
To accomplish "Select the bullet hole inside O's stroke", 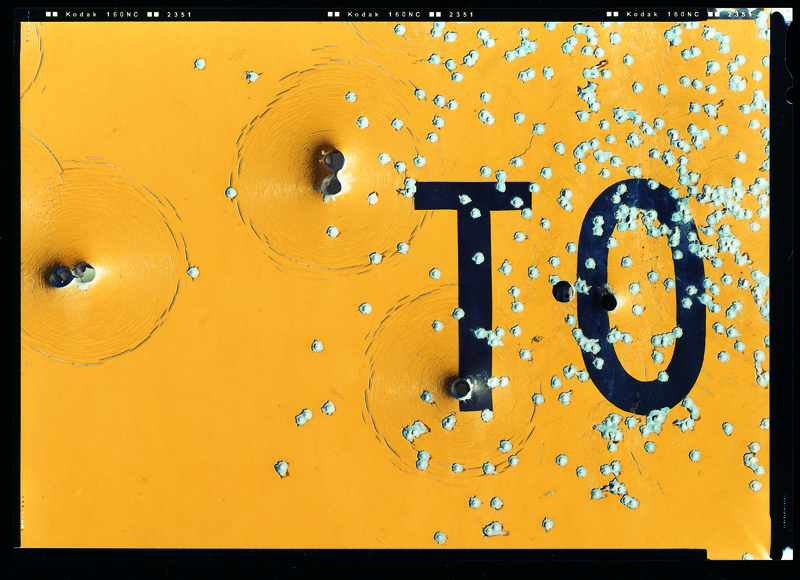I will 608,301.
